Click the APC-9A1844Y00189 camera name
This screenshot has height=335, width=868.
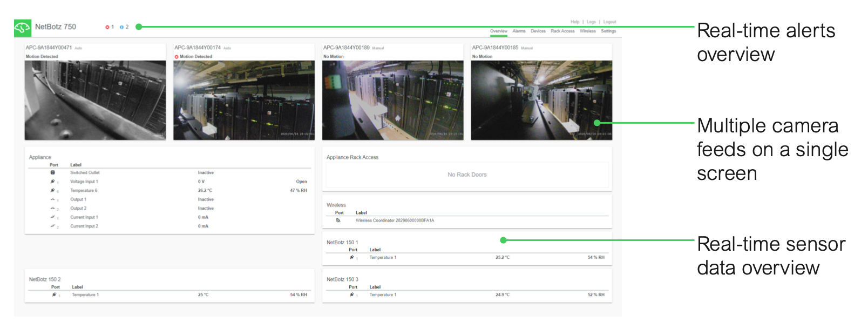(x=347, y=48)
